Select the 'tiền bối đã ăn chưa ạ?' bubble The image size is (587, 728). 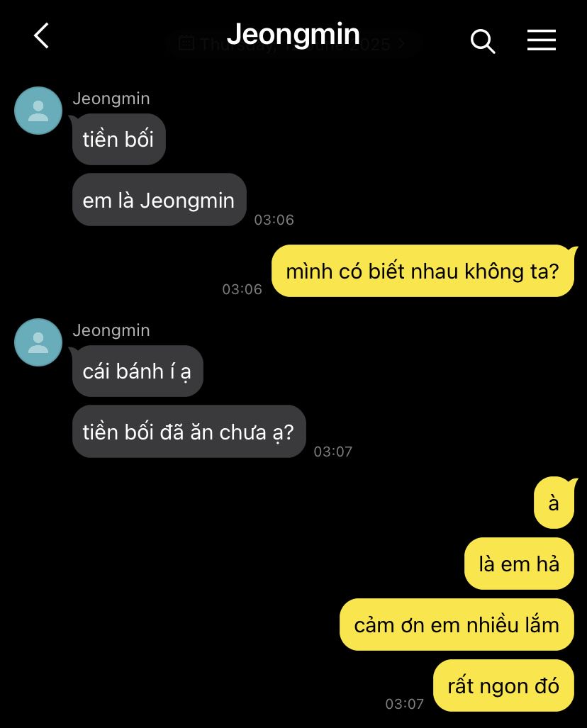tap(189, 432)
